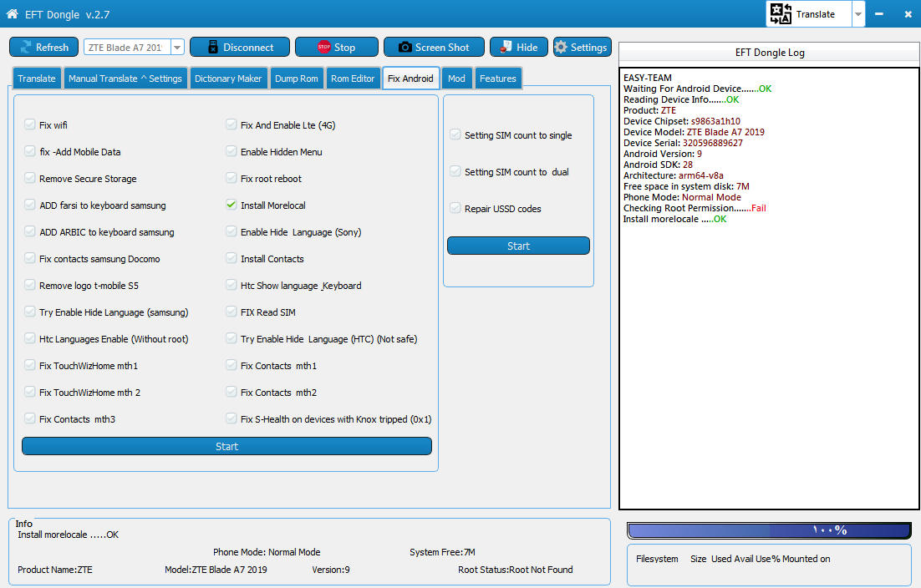Click the Settings gear icon

pyautogui.click(x=561, y=47)
